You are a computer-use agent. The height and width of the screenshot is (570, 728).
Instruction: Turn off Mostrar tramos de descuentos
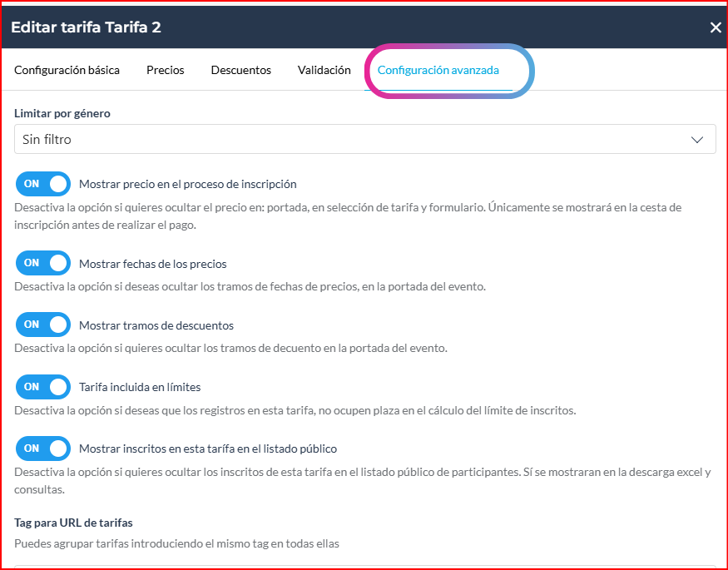(x=43, y=325)
